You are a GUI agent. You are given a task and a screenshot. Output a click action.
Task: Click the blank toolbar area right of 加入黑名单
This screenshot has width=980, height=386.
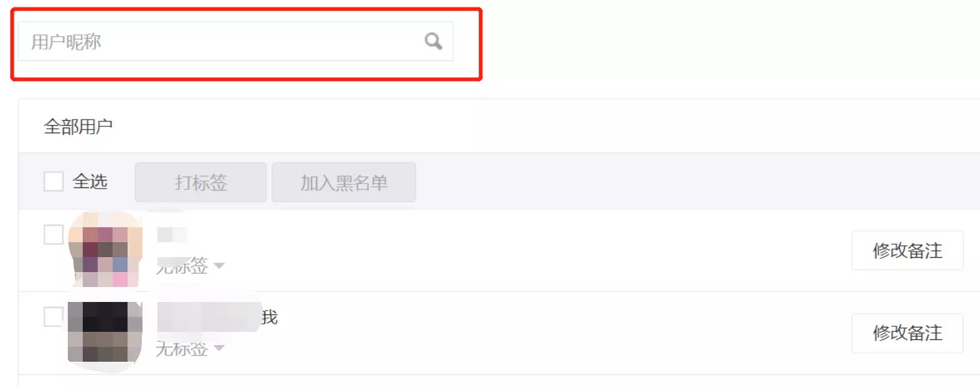(697, 182)
